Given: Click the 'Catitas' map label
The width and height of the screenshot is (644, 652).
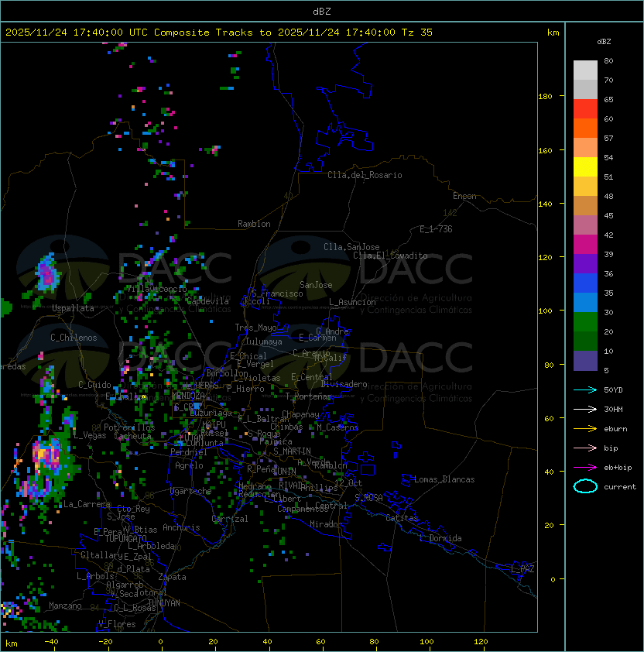Looking at the screenshot, I should tap(402, 518).
